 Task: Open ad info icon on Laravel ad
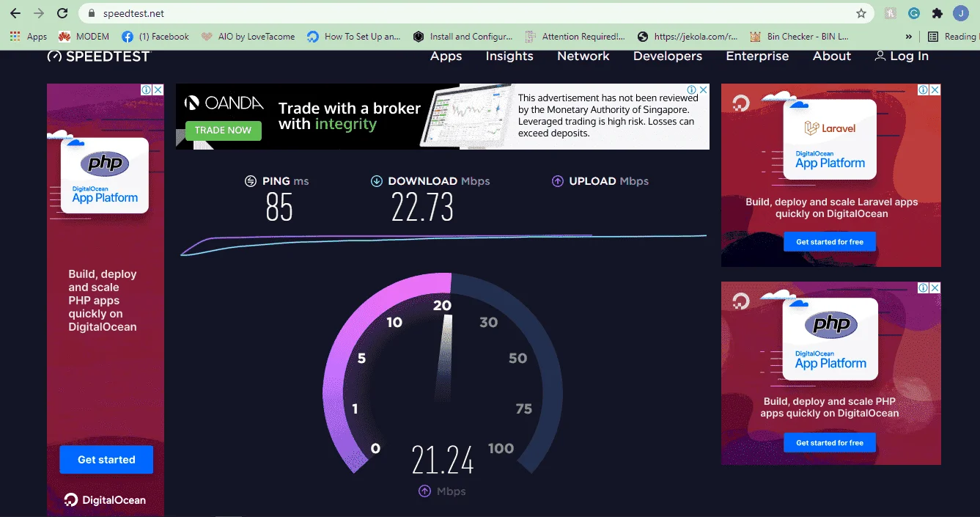point(924,89)
